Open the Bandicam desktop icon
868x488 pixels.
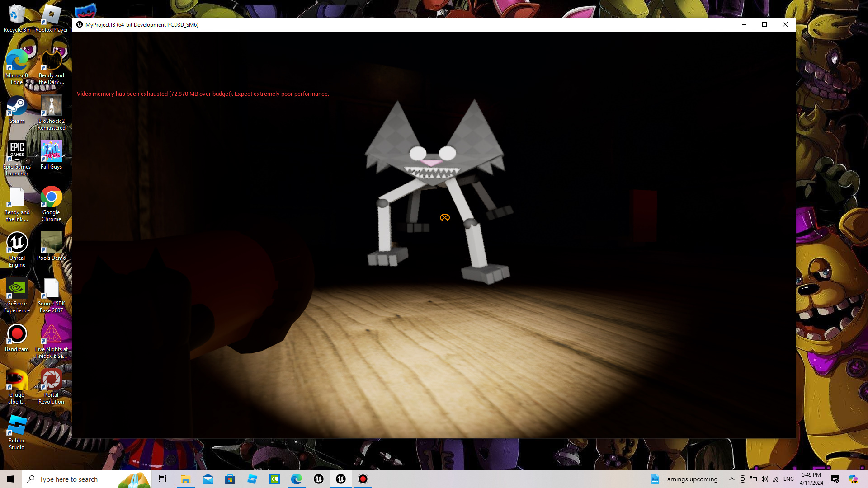pyautogui.click(x=17, y=334)
